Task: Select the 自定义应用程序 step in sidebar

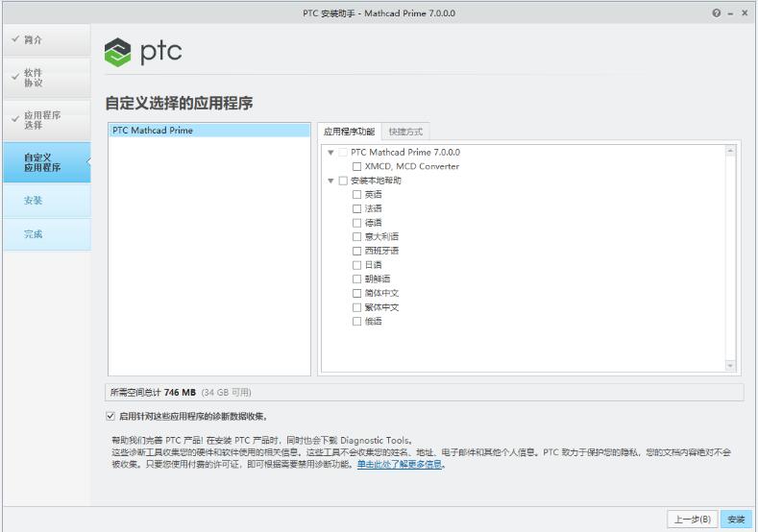Action: (46, 162)
